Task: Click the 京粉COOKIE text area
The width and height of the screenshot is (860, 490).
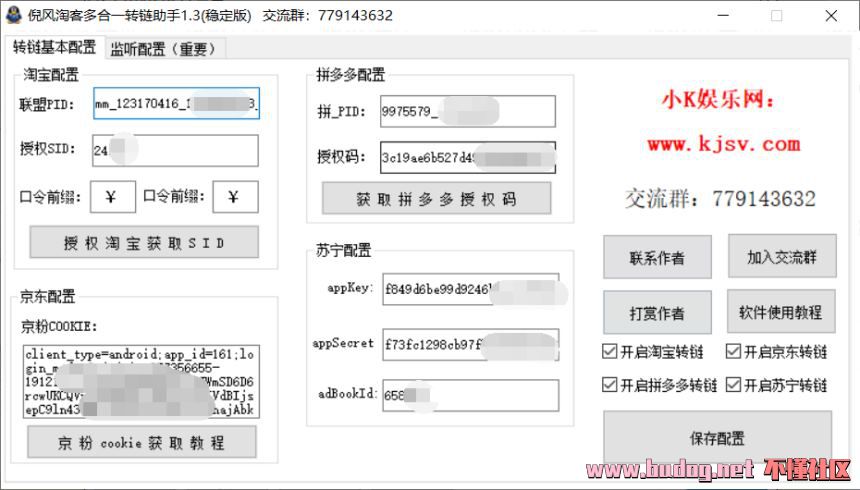Action: 141,382
